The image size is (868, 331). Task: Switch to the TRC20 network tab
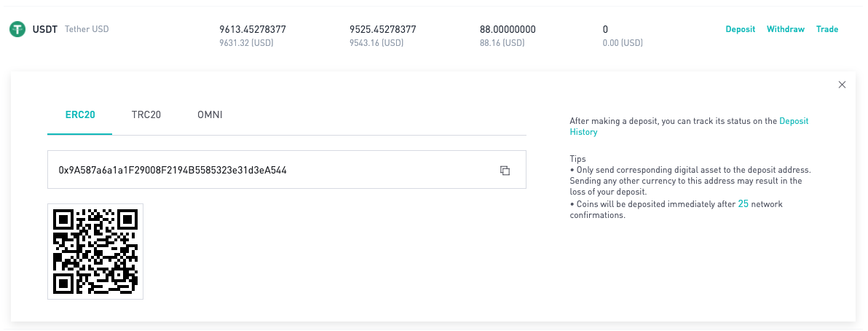[x=146, y=115]
